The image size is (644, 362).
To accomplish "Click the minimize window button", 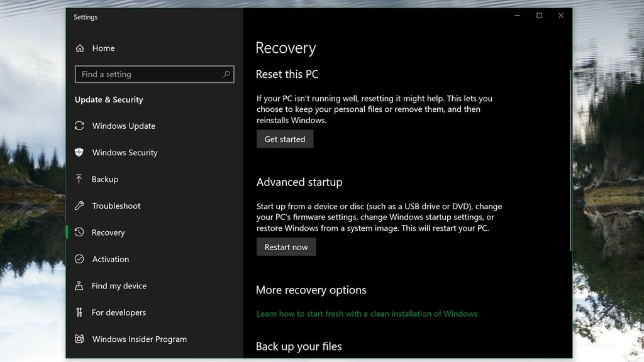I will (x=516, y=15).
